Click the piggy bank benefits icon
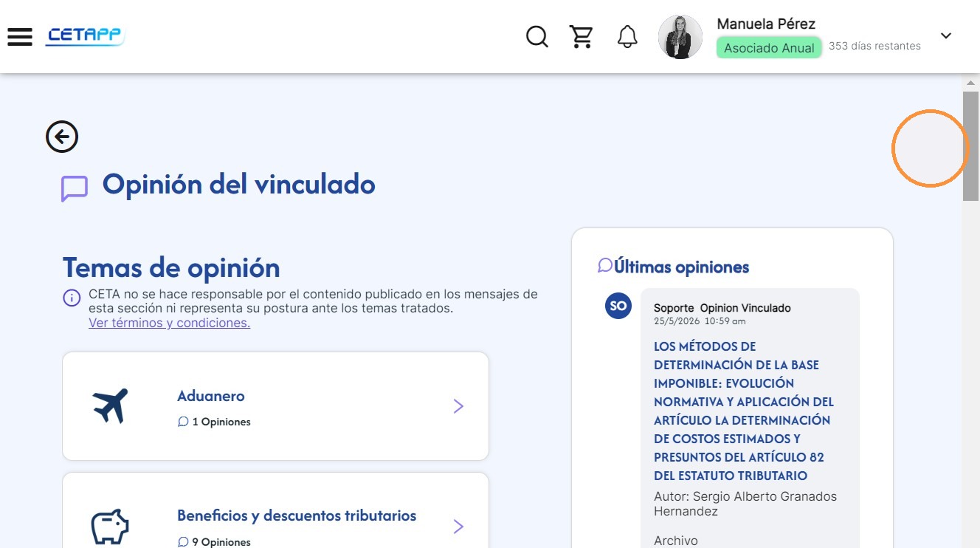Image resolution: width=980 pixels, height=548 pixels. click(110, 527)
